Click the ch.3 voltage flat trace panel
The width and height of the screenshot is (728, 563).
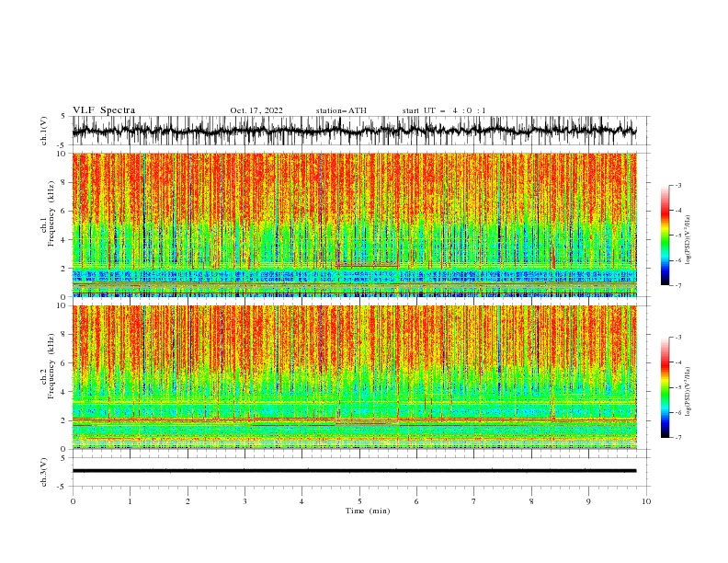coord(361,472)
